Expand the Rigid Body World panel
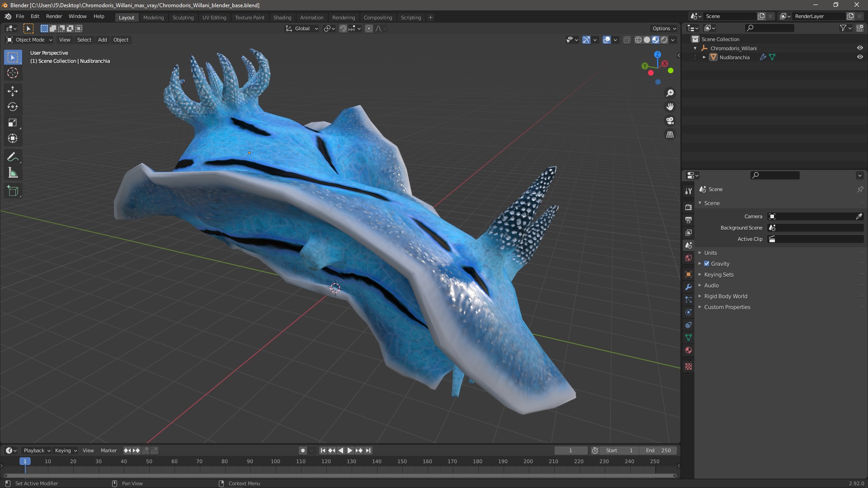 click(x=725, y=296)
